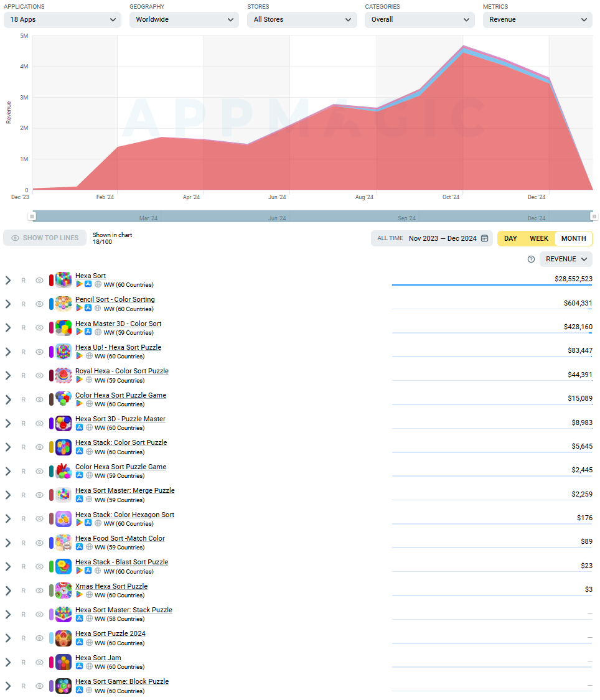This screenshot has width=600, height=700.
Task: Open the Geography dropdown set to Worldwide
Action: (x=184, y=20)
